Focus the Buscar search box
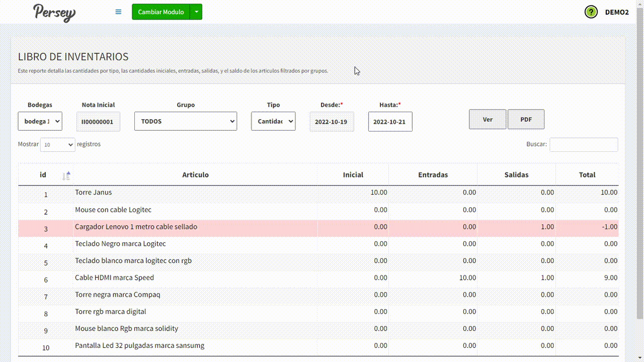 (x=584, y=145)
